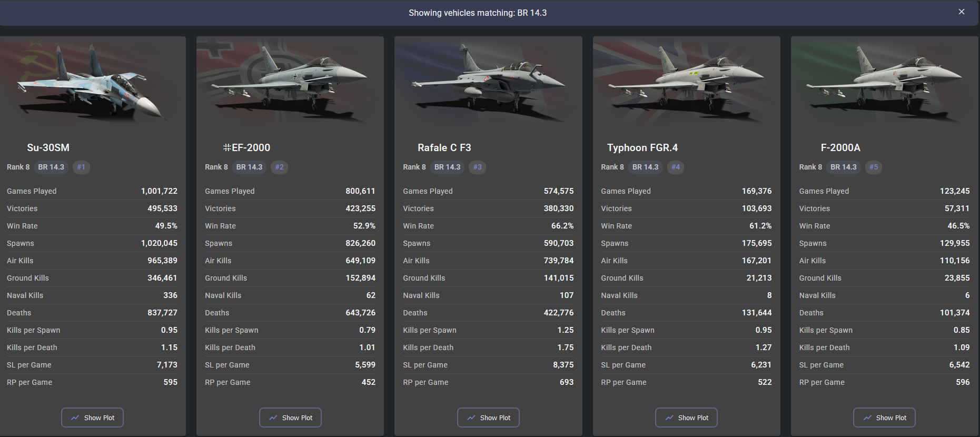
Task: Click Typhoon air kills 167,201
Action: 757,261
